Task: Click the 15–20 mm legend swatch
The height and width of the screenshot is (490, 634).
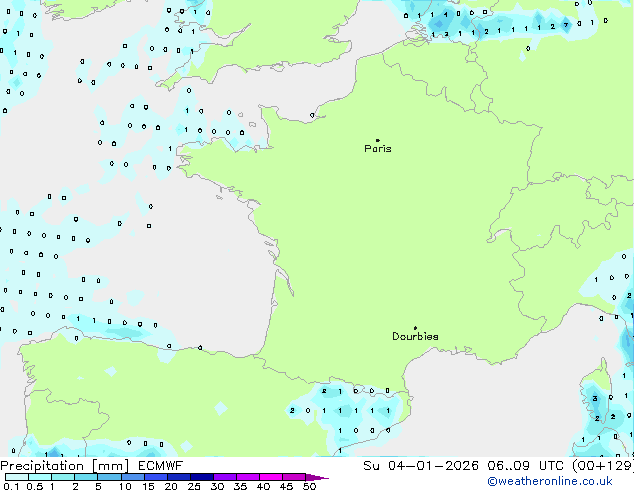Action: coord(155,477)
